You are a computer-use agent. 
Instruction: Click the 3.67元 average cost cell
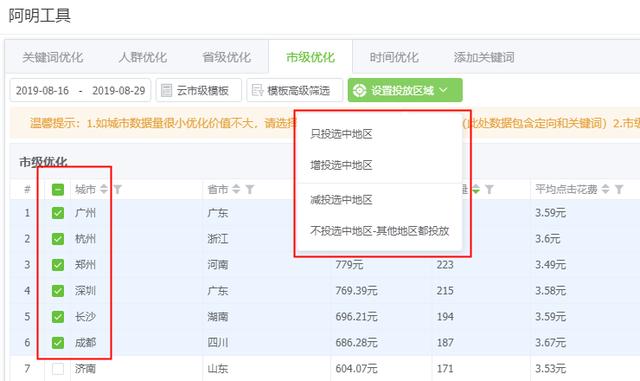click(x=551, y=343)
